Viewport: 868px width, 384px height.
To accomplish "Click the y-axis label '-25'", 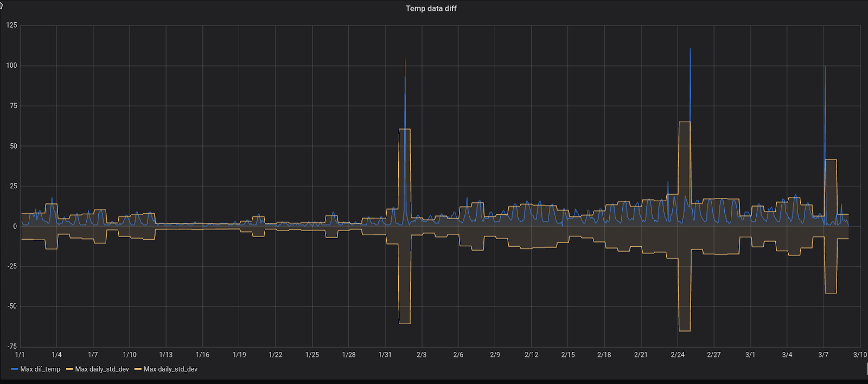I will (x=12, y=266).
